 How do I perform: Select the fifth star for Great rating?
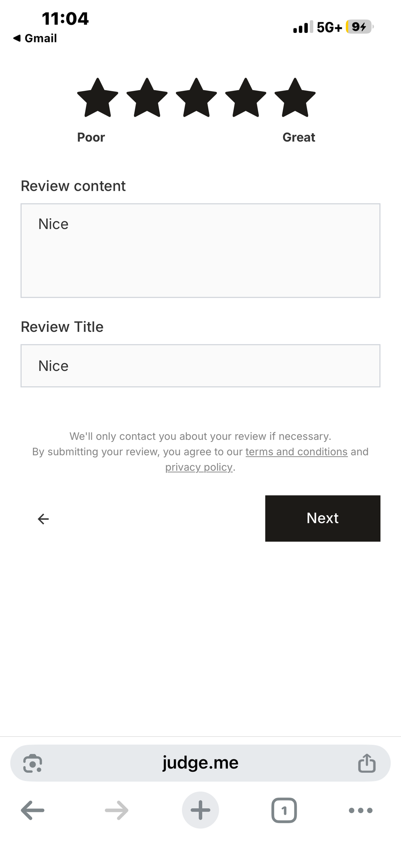pyautogui.click(x=295, y=98)
